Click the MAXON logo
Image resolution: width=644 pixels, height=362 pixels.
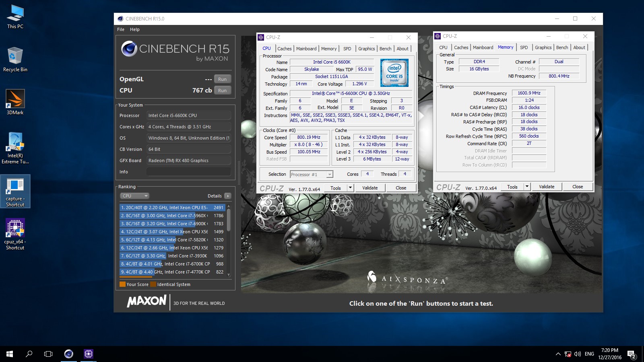click(x=147, y=301)
